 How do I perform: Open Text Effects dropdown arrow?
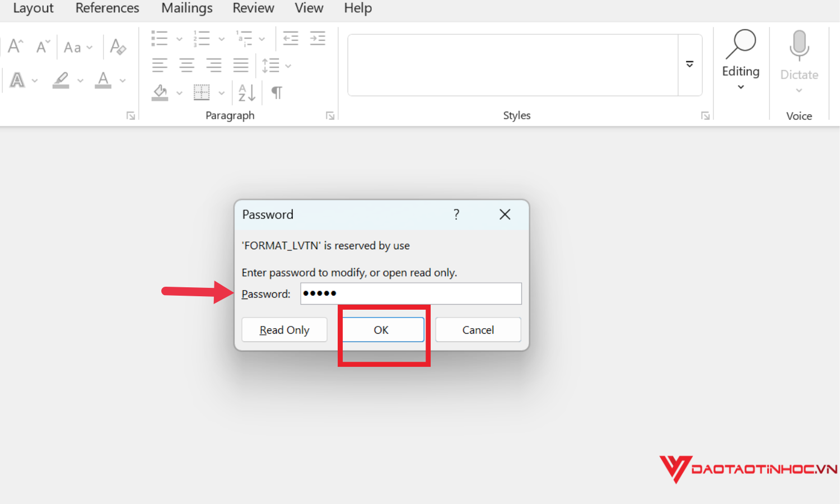coord(35,81)
